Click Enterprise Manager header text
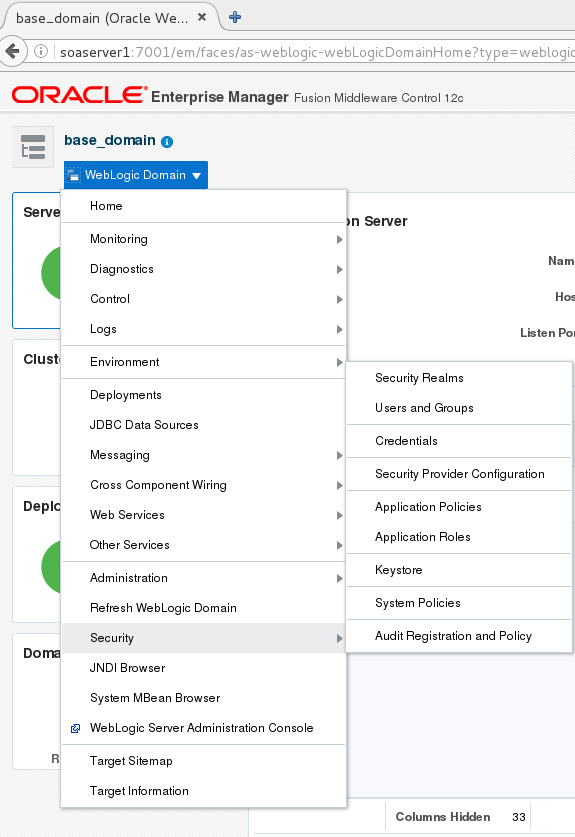575x837 pixels. [219, 97]
